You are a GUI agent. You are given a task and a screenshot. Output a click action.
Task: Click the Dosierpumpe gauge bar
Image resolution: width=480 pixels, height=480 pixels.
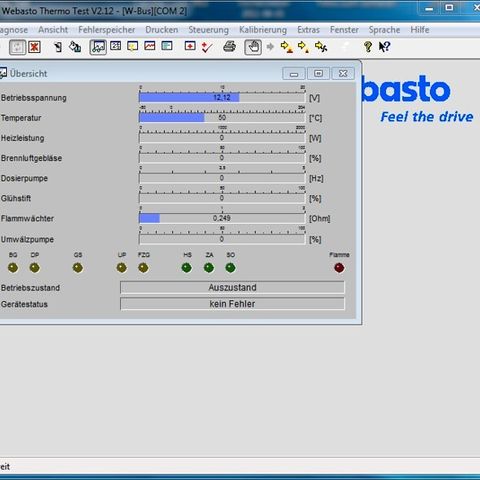pos(222,178)
